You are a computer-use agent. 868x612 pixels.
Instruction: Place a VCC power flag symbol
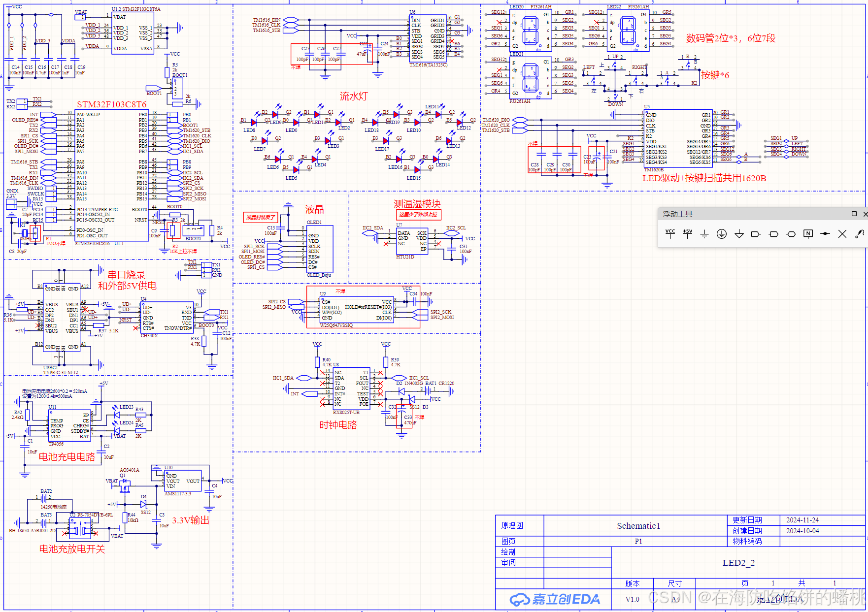pos(670,234)
